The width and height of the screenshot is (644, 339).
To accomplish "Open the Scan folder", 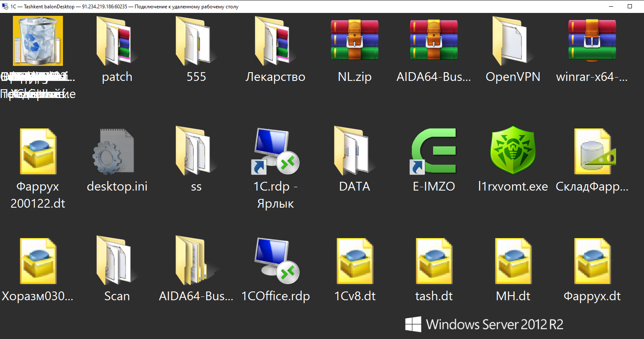I will coord(117,261).
